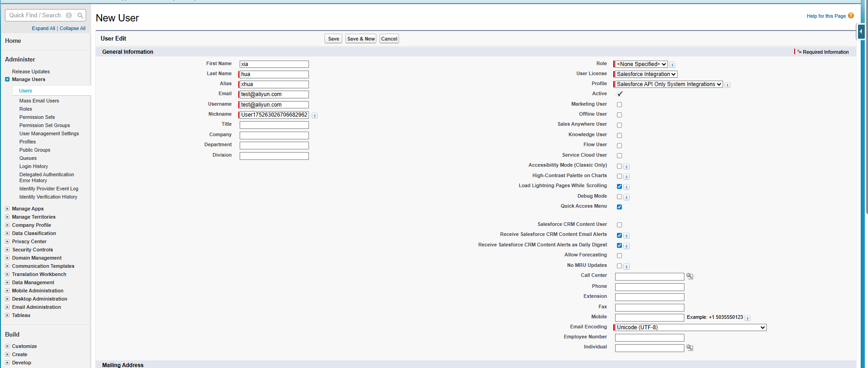Screen dimensions: 868x368
Task: Click info icon for Receive CRM Content Email Alerts
Action: (627, 236)
